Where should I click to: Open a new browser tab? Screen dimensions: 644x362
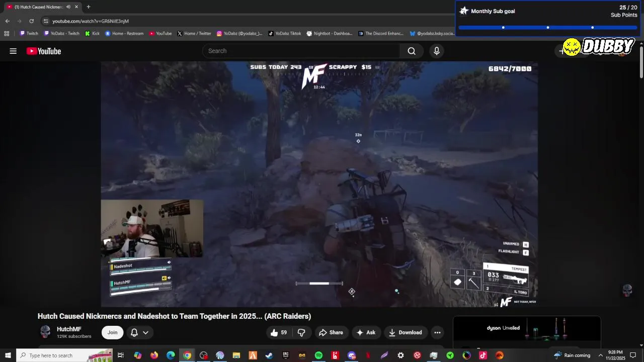(89, 7)
